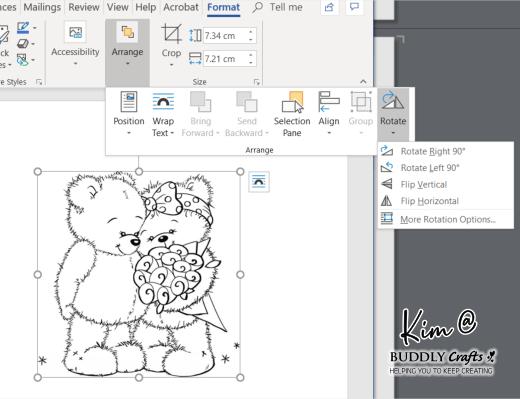Switch to the Mailings tab
The height and width of the screenshot is (399, 520).
click(x=42, y=7)
